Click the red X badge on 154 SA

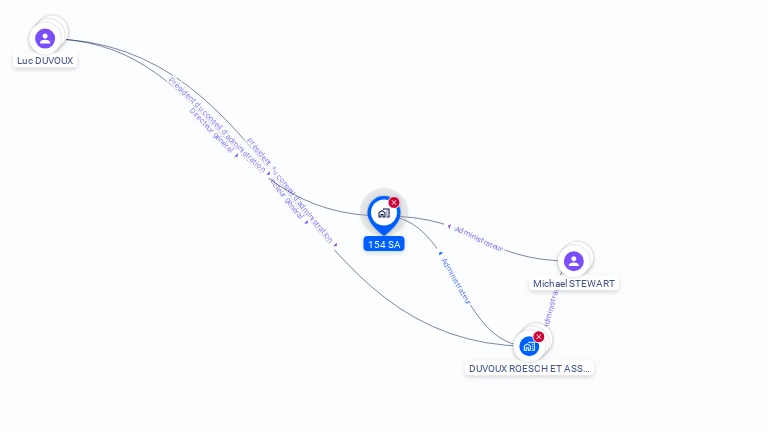coord(394,202)
